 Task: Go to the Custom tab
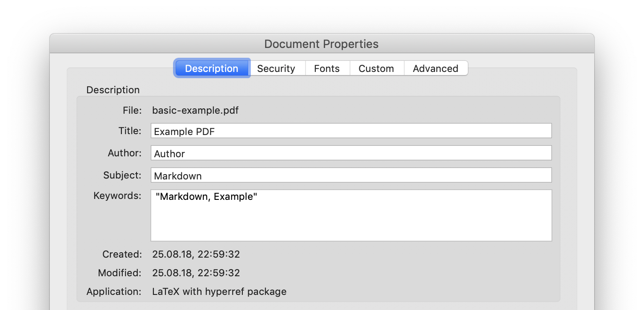[x=376, y=68]
